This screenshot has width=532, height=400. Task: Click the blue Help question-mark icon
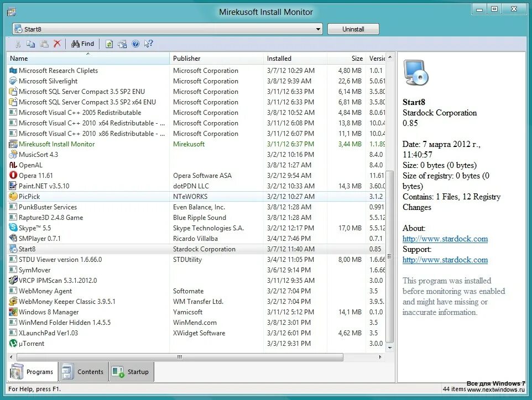point(135,44)
